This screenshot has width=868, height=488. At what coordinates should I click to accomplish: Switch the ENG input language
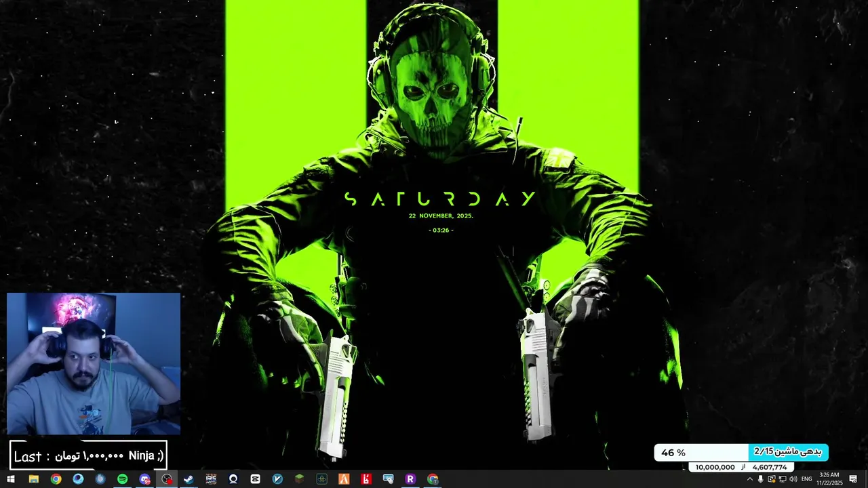pyautogui.click(x=806, y=479)
